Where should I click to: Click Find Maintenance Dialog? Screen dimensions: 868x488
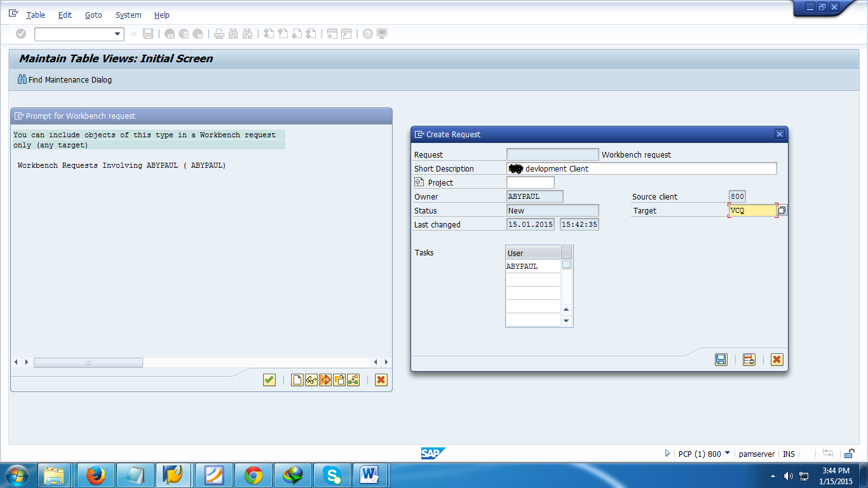(64, 80)
